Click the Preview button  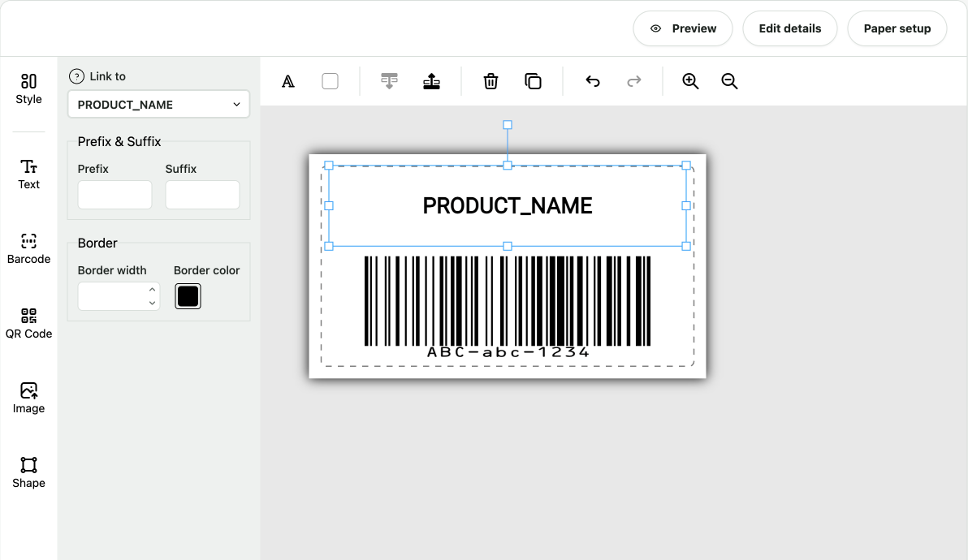pyautogui.click(x=683, y=28)
